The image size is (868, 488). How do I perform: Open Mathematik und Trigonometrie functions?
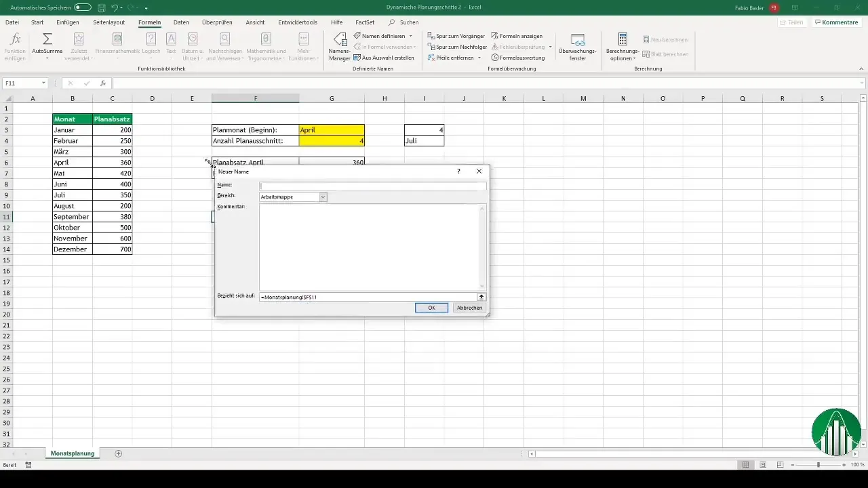pos(266,46)
